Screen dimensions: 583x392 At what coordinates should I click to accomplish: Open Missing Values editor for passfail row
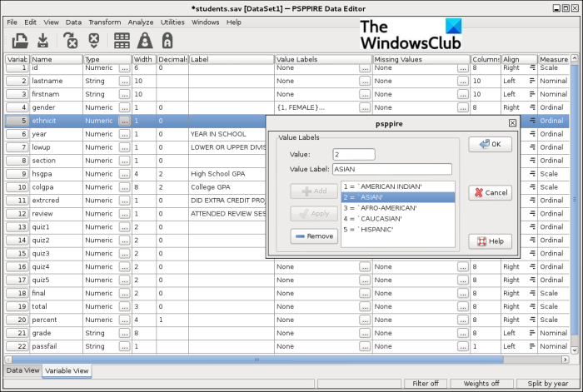pos(463,346)
